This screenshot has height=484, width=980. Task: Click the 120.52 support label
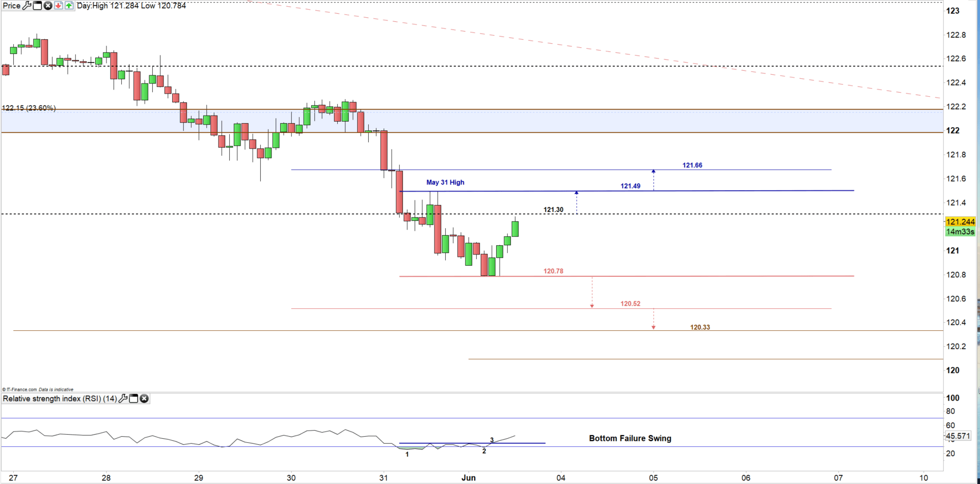tap(631, 304)
